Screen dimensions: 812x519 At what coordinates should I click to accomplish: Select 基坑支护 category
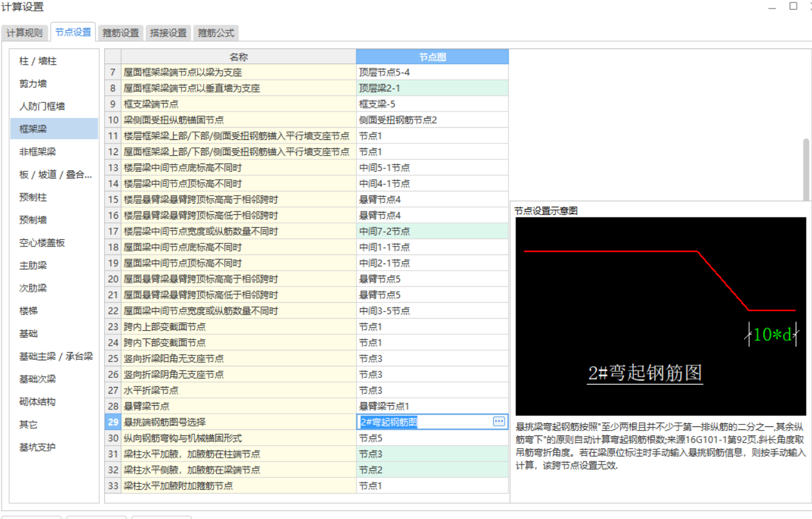pos(54,447)
